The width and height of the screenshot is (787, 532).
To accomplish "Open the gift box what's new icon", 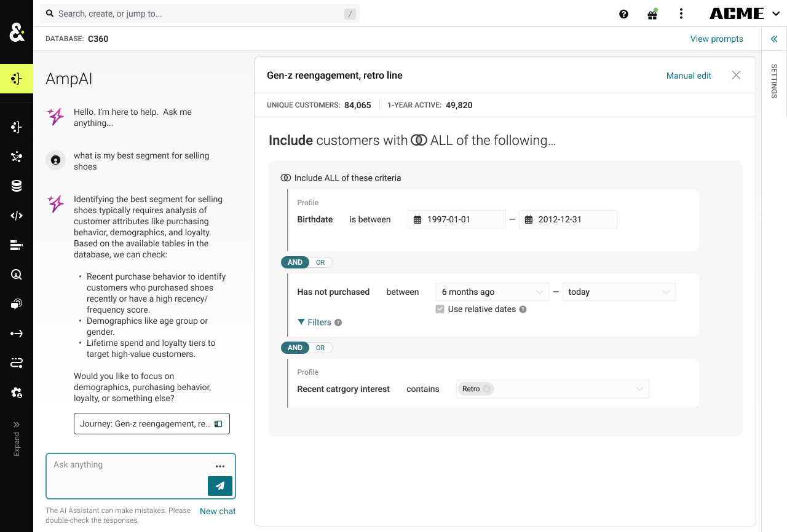I will coord(652,14).
